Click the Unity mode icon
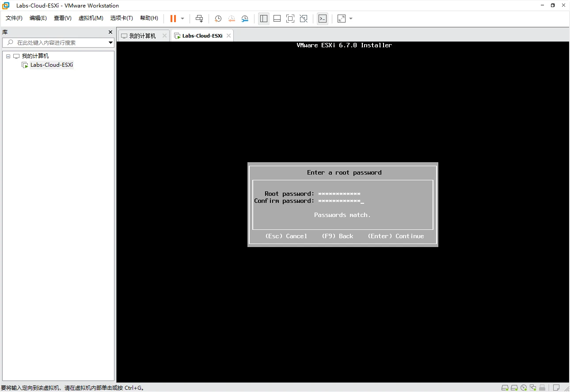570x392 pixels. click(x=304, y=19)
